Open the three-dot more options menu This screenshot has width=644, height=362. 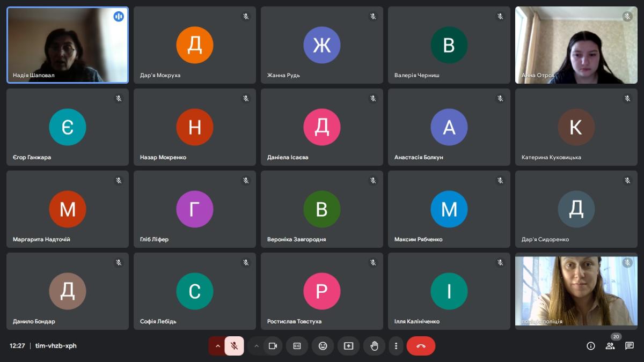(x=396, y=346)
